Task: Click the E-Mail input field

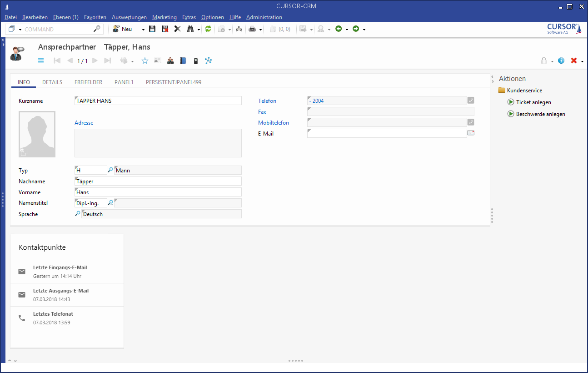Action: [387, 133]
